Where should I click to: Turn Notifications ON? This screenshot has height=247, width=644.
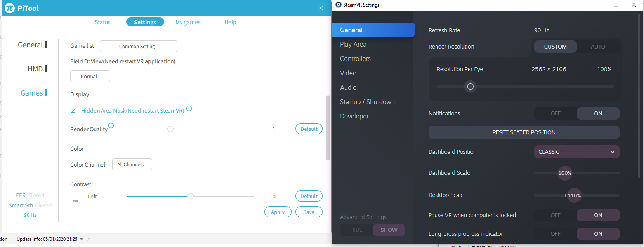[598, 113]
